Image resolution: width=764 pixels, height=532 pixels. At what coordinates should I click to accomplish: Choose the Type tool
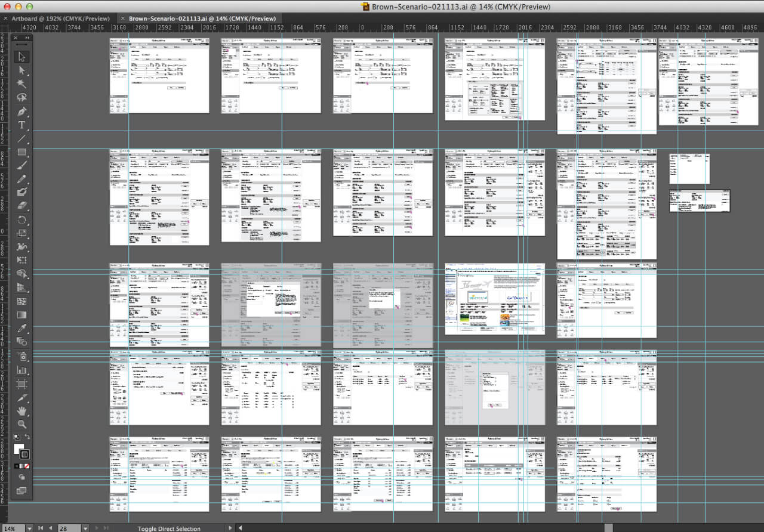(x=22, y=125)
